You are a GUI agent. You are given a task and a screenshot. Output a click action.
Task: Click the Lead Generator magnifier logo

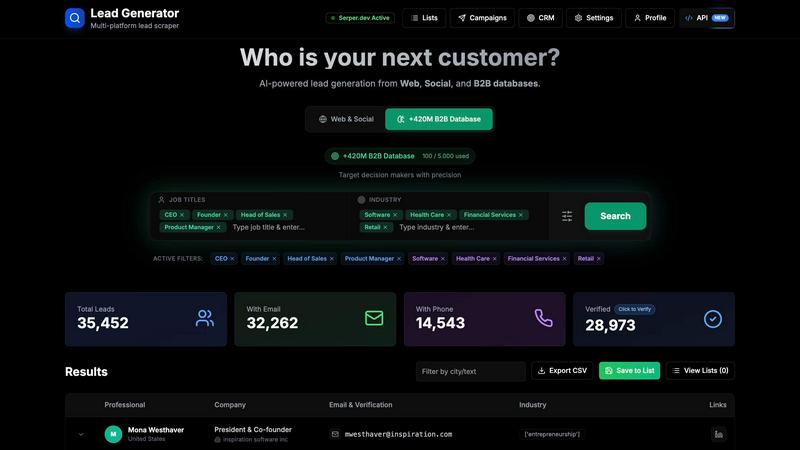74,18
